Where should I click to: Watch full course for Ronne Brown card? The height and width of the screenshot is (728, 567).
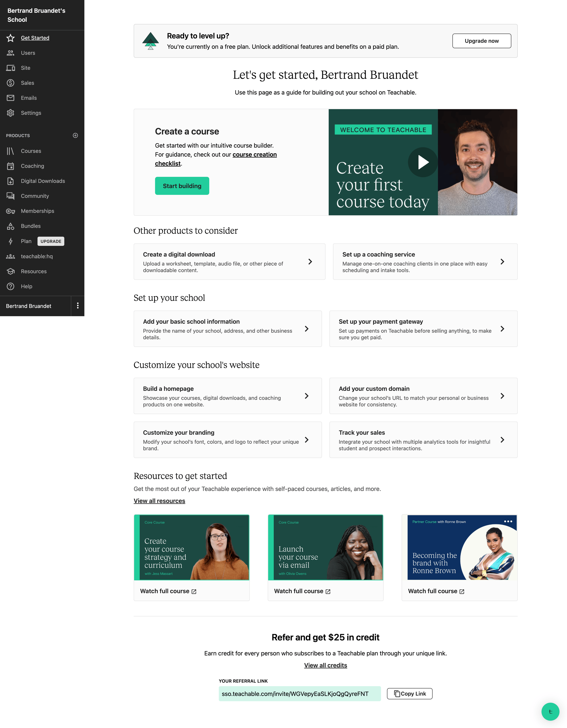coord(436,591)
